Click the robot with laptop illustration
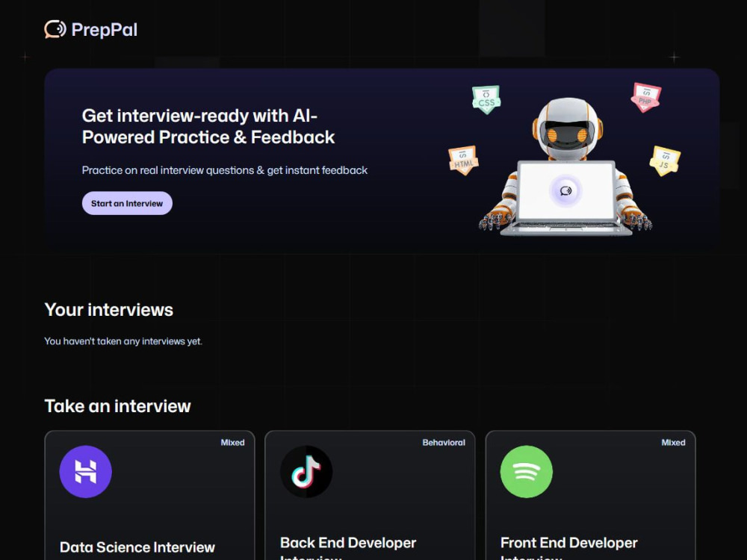Viewport: 747px width, 560px height. click(566, 167)
